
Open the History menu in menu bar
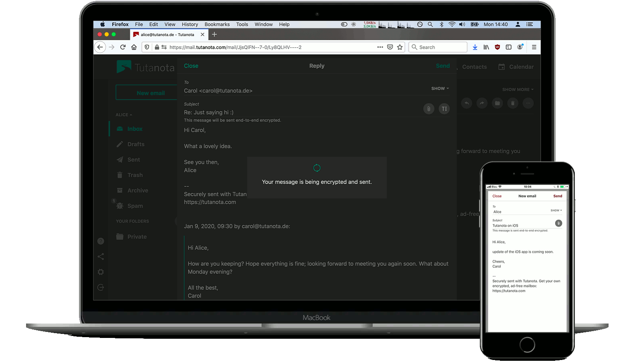click(190, 24)
